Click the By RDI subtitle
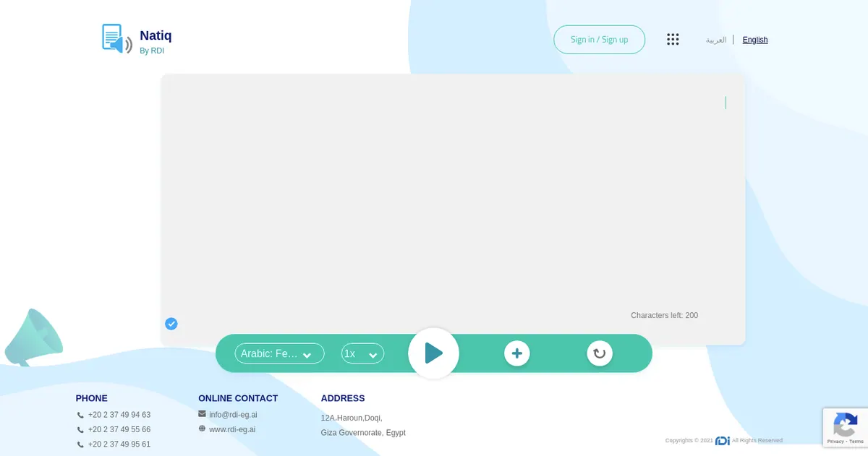868x456 pixels. pos(152,51)
